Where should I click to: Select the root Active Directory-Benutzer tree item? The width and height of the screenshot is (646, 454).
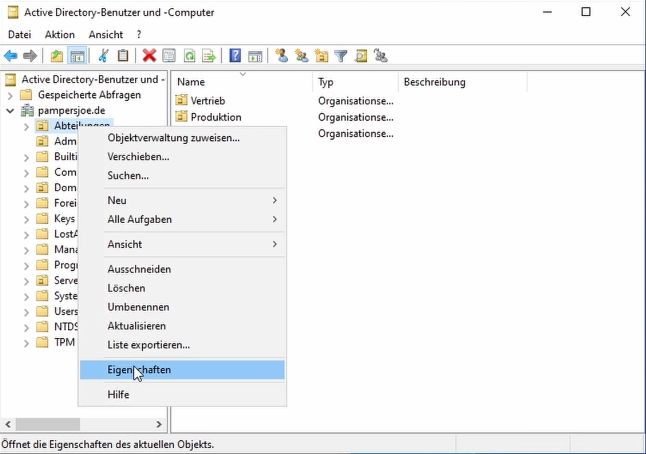tap(93, 80)
